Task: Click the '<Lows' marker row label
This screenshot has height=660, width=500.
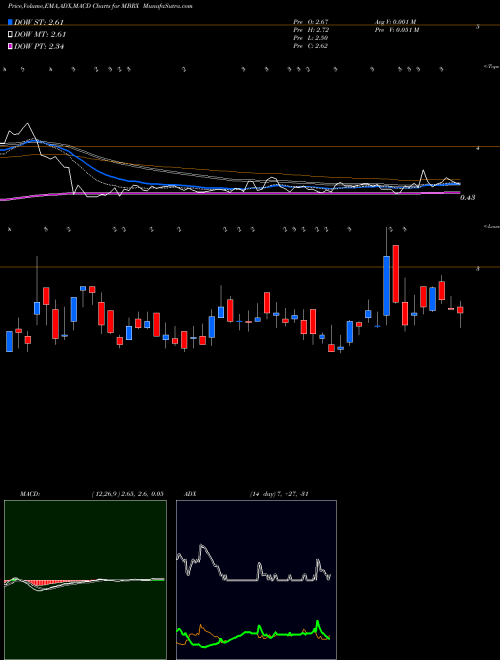Action: (491, 226)
